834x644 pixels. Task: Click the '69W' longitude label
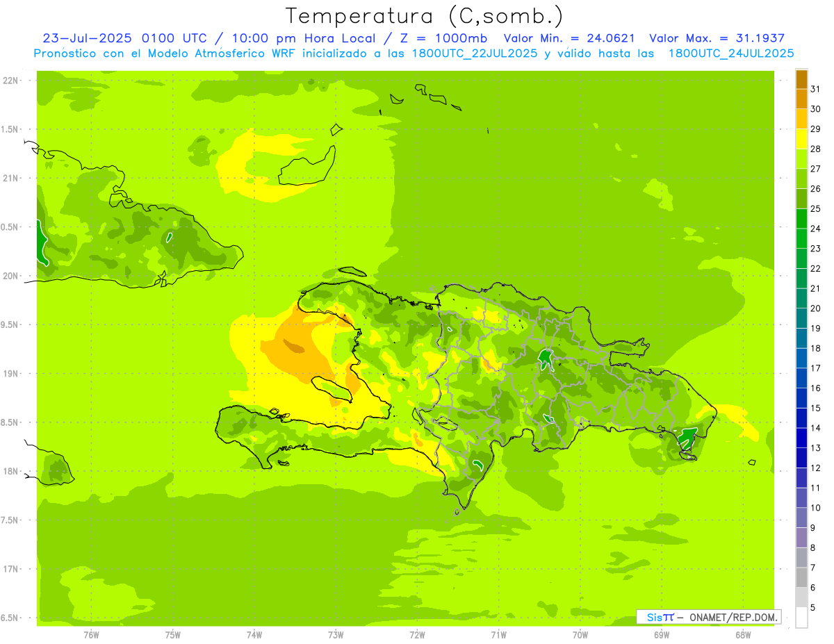coord(661,634)
